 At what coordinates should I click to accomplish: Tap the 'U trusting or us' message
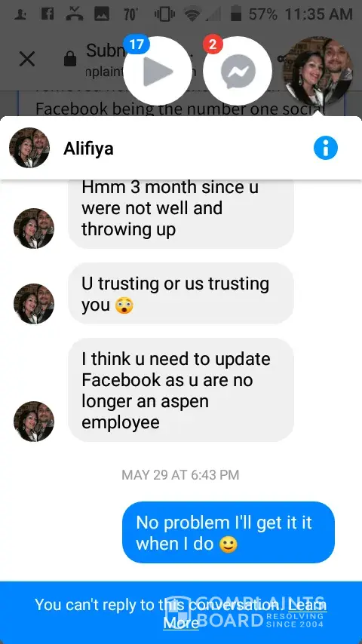click(181, 293)
